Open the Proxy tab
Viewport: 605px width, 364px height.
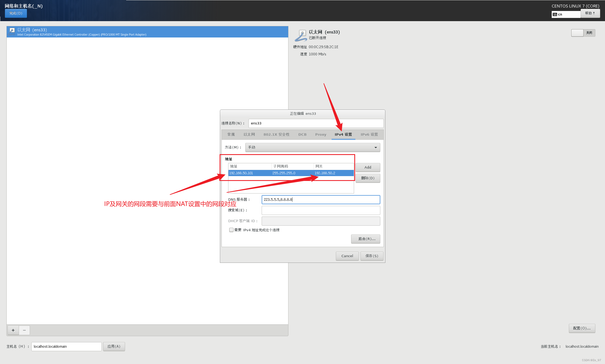click(320, 134)
